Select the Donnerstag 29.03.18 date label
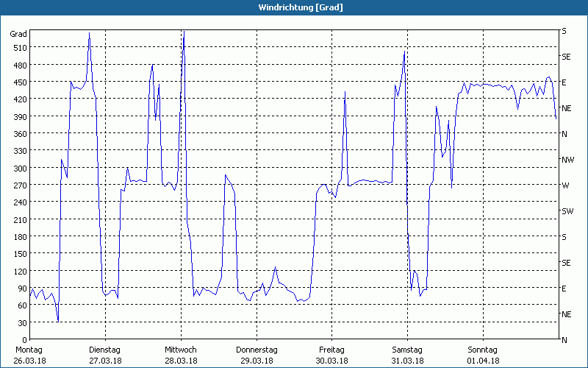Image resolution: width=588 pixels, height=368 pixels. coord(257,355)
